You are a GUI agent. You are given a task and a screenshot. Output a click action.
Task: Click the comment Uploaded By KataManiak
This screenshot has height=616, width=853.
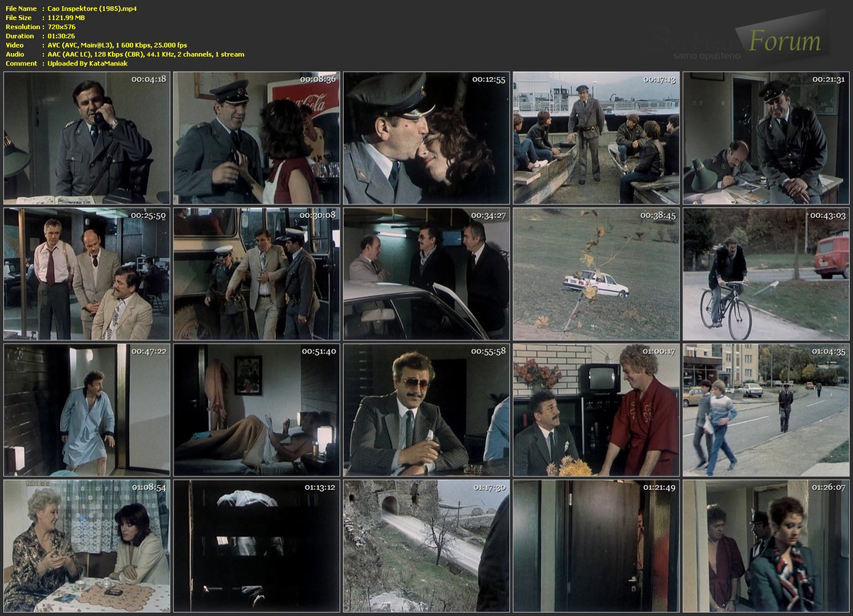click(88, 64)
